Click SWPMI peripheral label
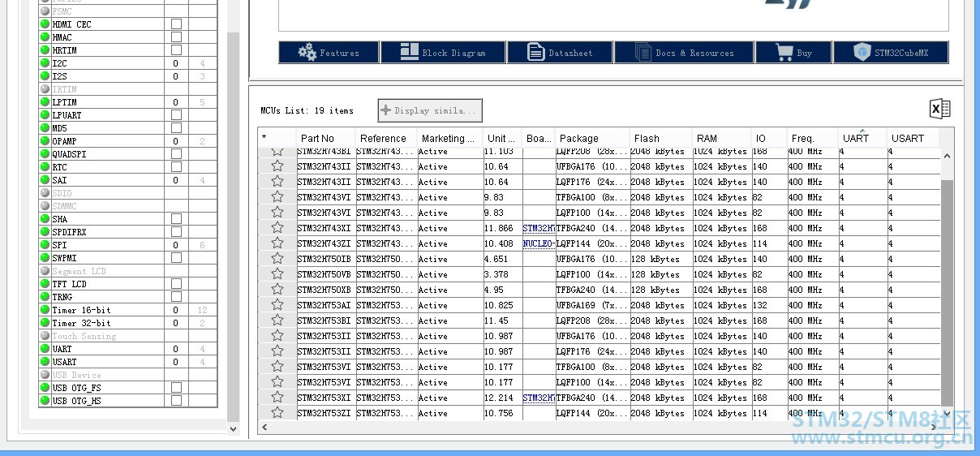The height and width of the screenshot is (456, 980). [x=65, y=258]
